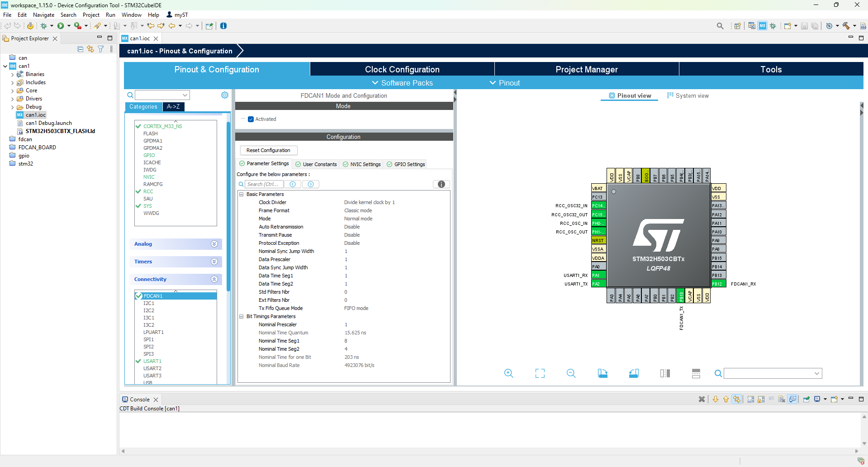Pin the Console view open
This screenshot has width=868, height=467.
806,399
